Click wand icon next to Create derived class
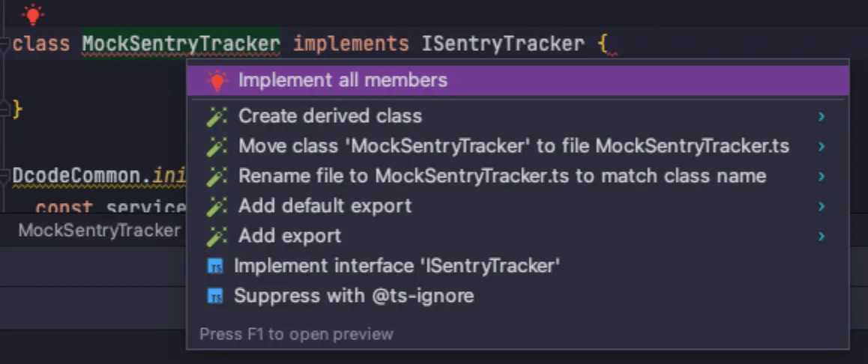The width and height of the screenshot is (868, 364). (217, 117)
